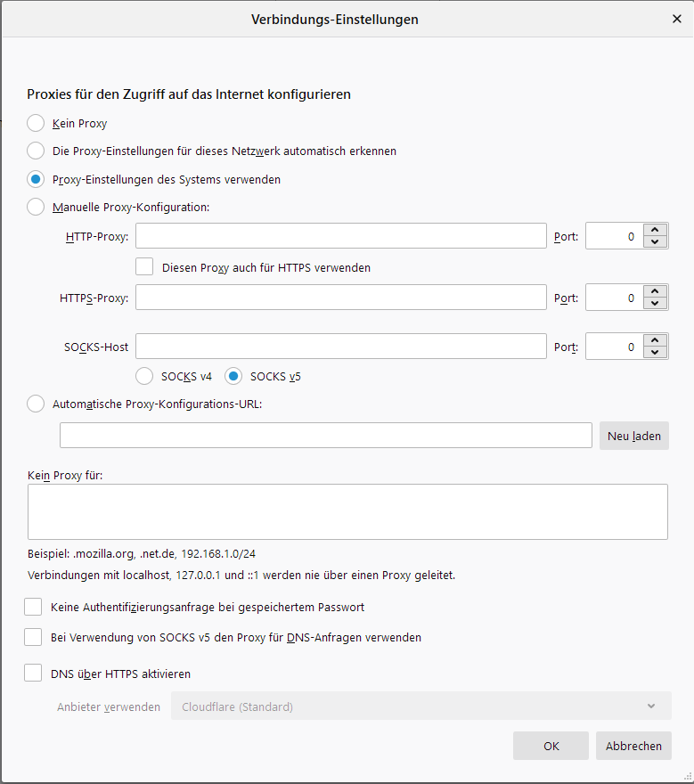Select Manuelle Proxy-Konfiguration radio button

[36, 207]
